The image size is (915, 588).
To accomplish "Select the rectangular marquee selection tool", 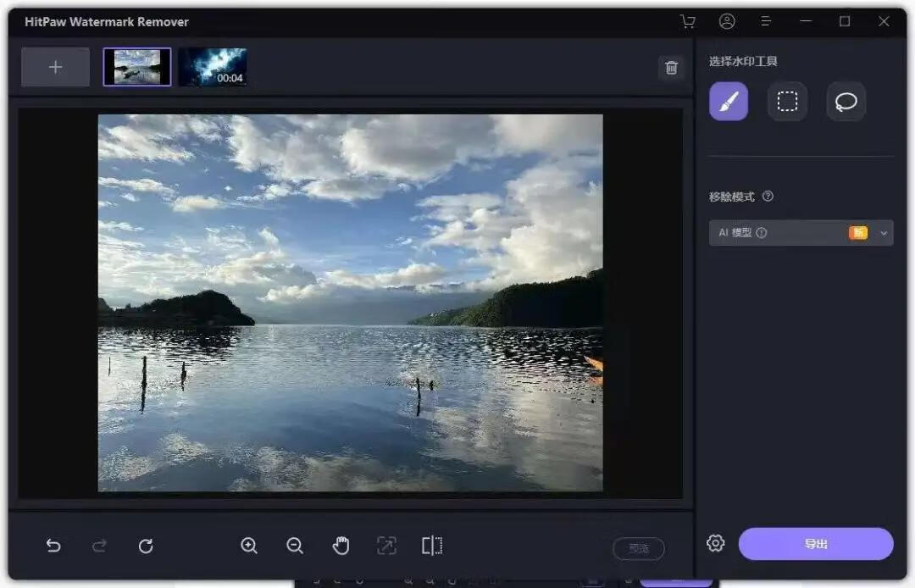I will [x=786, y=101].
